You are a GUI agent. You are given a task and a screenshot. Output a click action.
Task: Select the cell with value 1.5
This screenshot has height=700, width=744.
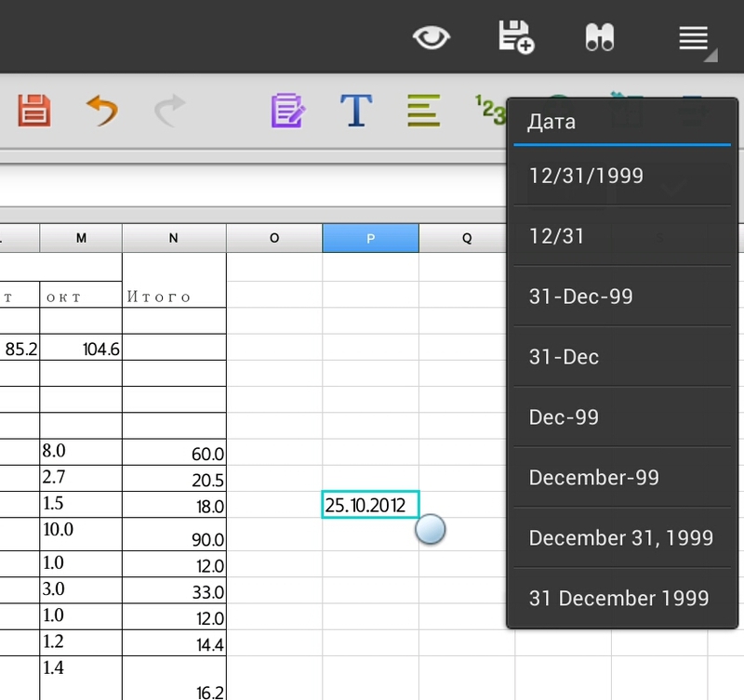coord(81,504)
